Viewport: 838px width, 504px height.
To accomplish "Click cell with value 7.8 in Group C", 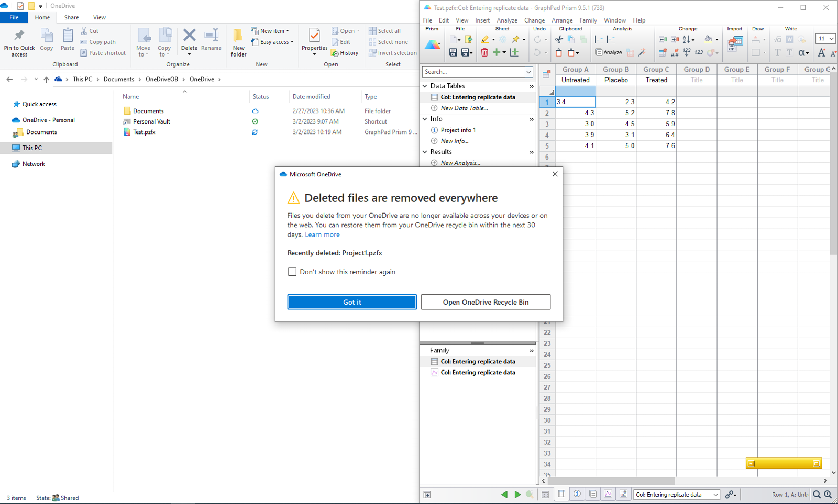I will (656, 113).
